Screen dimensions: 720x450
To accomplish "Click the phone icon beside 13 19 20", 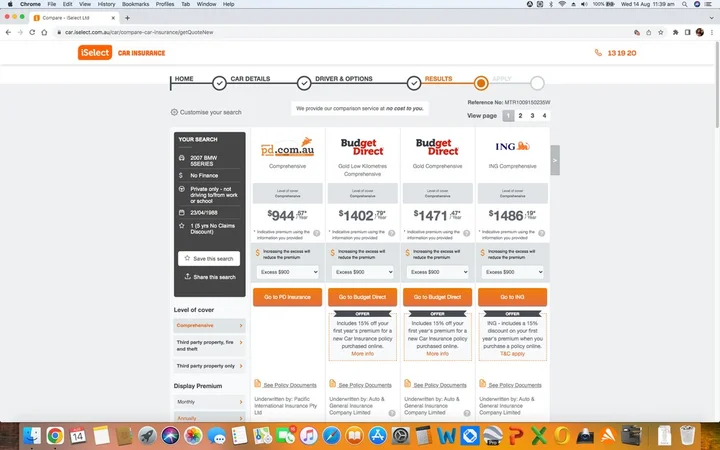I will coord(598,53).
